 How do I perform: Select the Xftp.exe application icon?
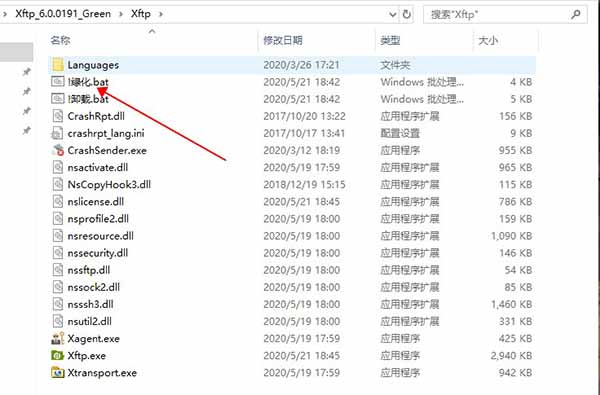coord(57,356)
